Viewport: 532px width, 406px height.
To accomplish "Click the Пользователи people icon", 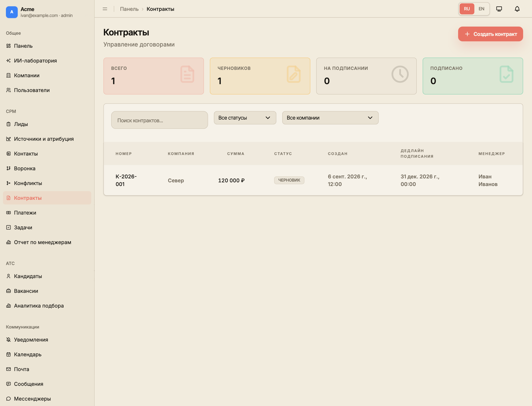I will click(9, 90).
